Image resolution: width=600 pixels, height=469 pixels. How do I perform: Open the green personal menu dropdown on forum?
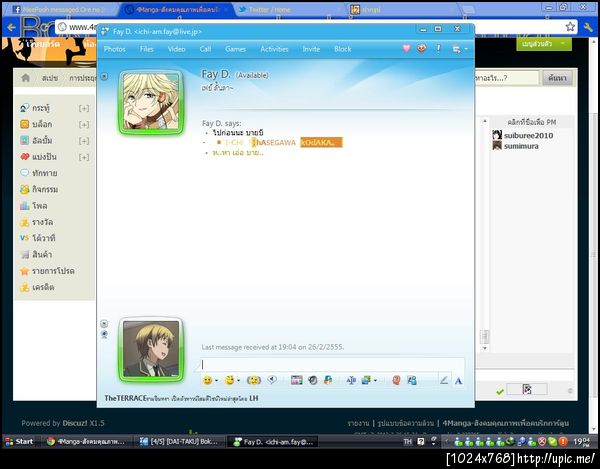544,44
